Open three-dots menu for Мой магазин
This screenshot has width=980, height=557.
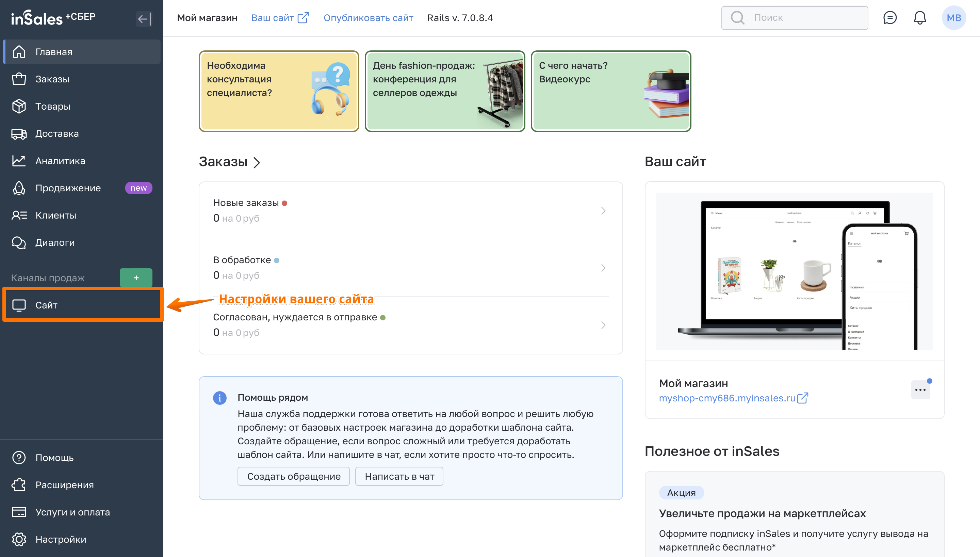pos(920,390)
